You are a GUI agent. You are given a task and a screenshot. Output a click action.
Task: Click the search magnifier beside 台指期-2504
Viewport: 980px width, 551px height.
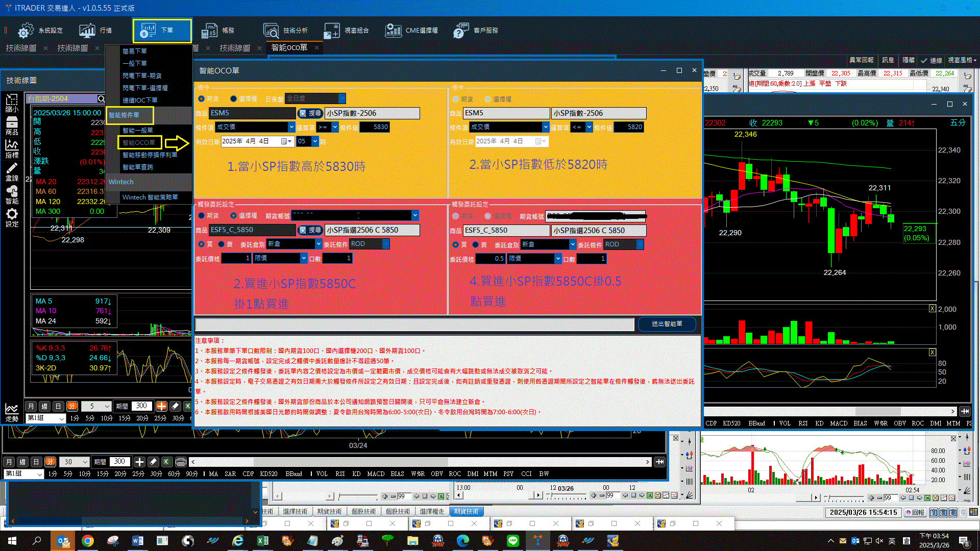tap(101, 98)
